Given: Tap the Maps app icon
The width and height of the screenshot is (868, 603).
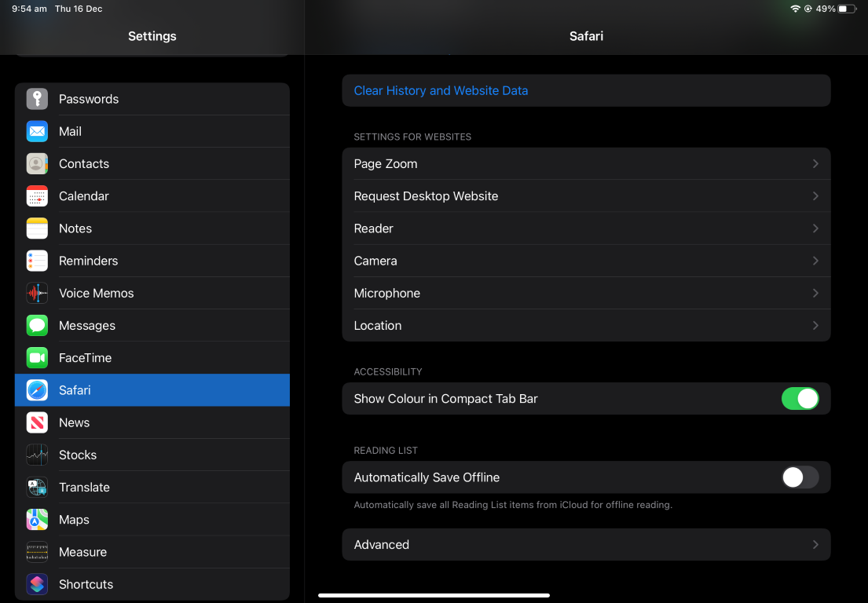Looking at the screenshot, I should (x=37, y=520).
